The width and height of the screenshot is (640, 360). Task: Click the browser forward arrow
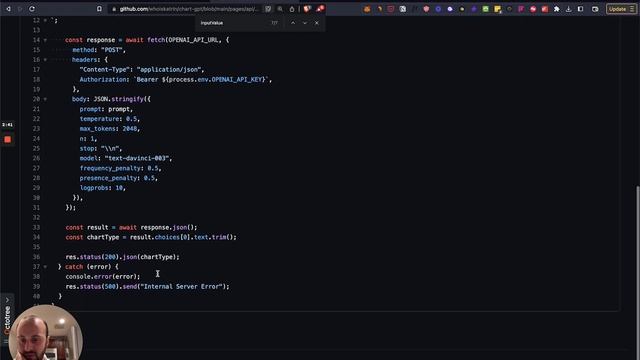pos(20,9)
